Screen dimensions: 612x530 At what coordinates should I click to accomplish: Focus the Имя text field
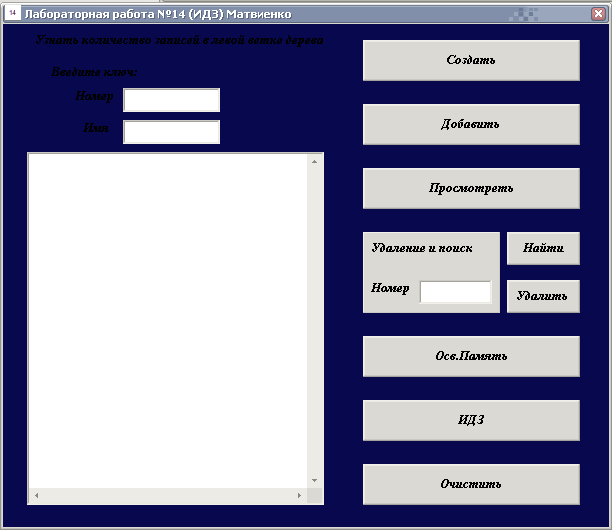171,132
